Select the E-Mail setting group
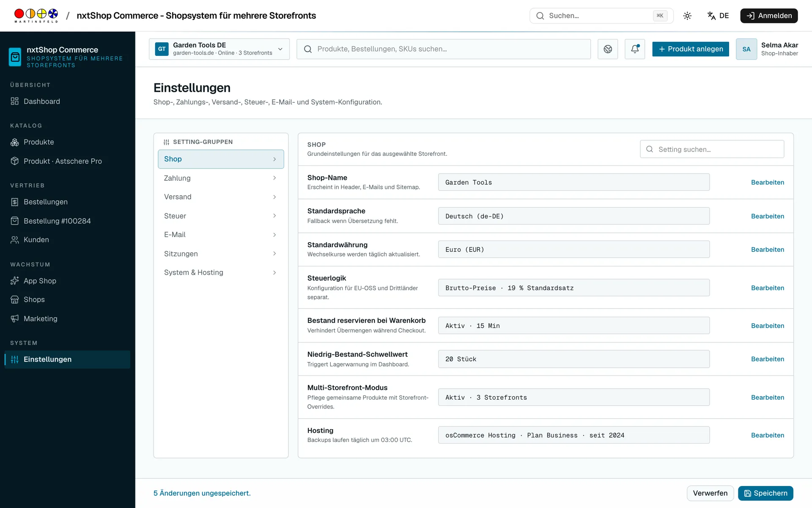 [x=221, y=235]
